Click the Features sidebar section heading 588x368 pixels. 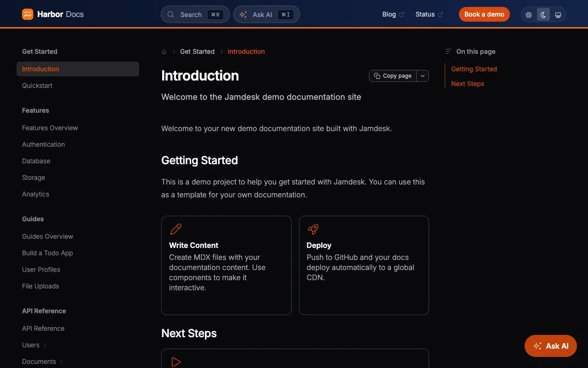[x=35, y=110]
